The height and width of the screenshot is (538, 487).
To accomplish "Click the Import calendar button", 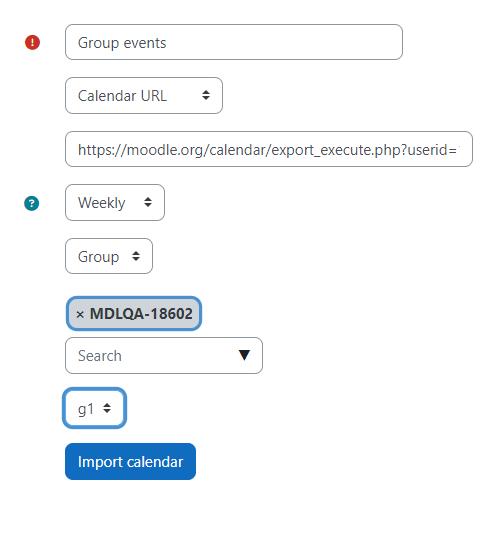I will point(130,461).
